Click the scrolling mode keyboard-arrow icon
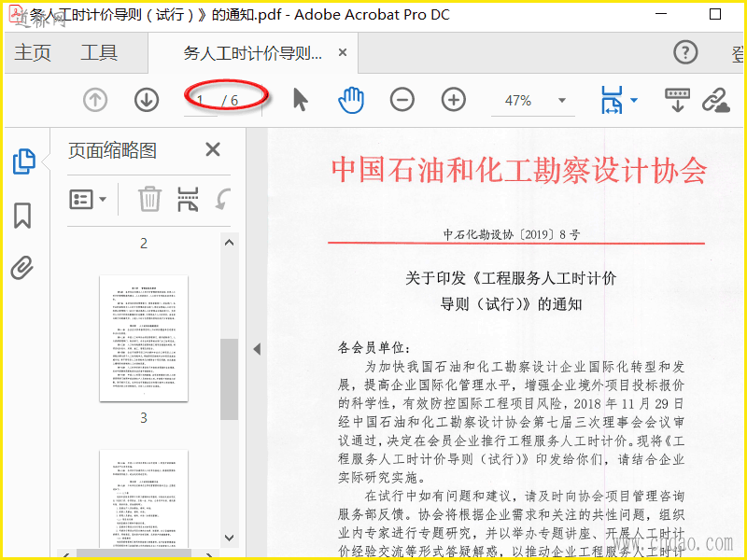This screenshot has width=747, height=560. click(678, 100)
